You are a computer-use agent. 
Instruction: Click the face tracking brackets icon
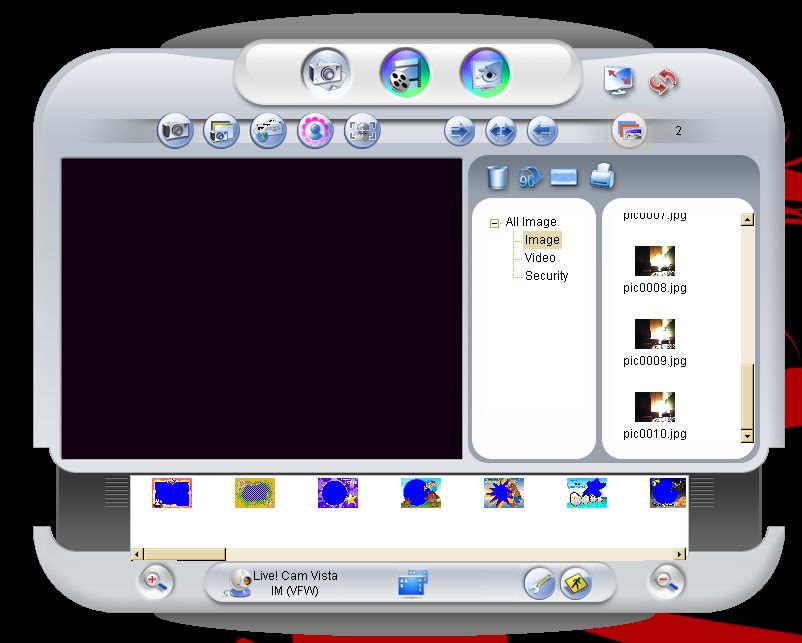coord(362,130)
